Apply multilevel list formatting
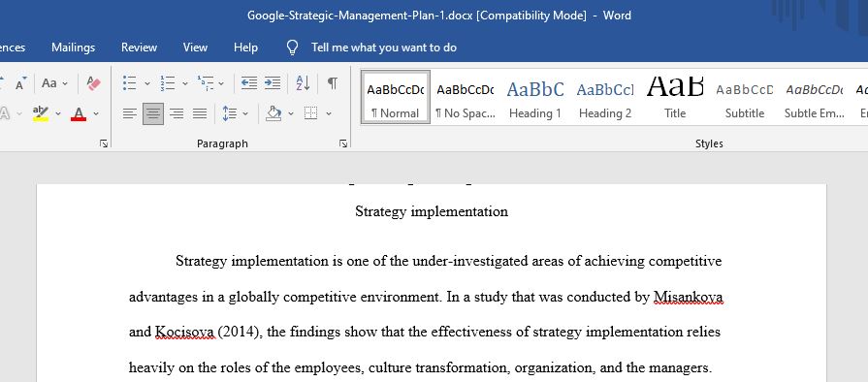This screenshot has width=868, height=382. click(x=206, y=83)
